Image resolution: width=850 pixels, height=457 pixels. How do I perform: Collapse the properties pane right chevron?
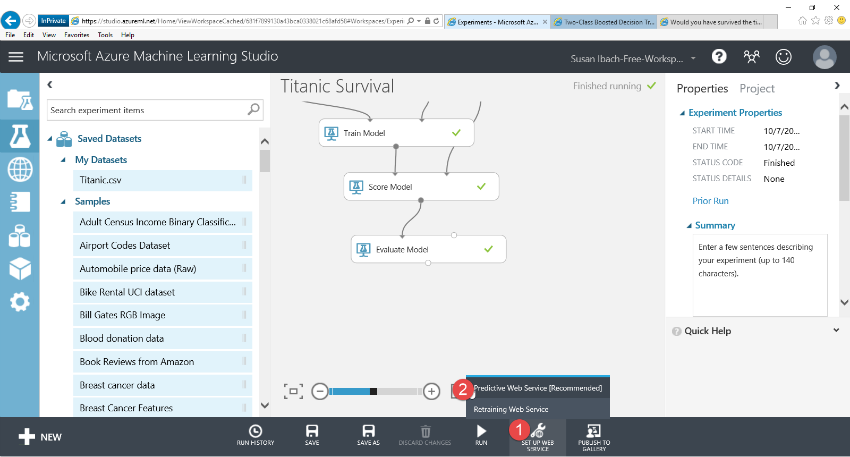click(x=837, y=86)
